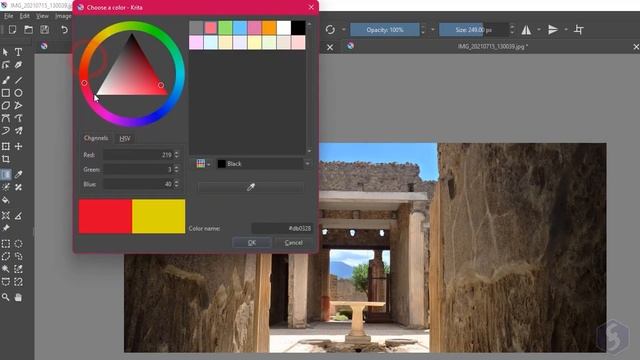Select the black palette swatch
The width and height of the screenshot is (640, 360).
point(298,27)
